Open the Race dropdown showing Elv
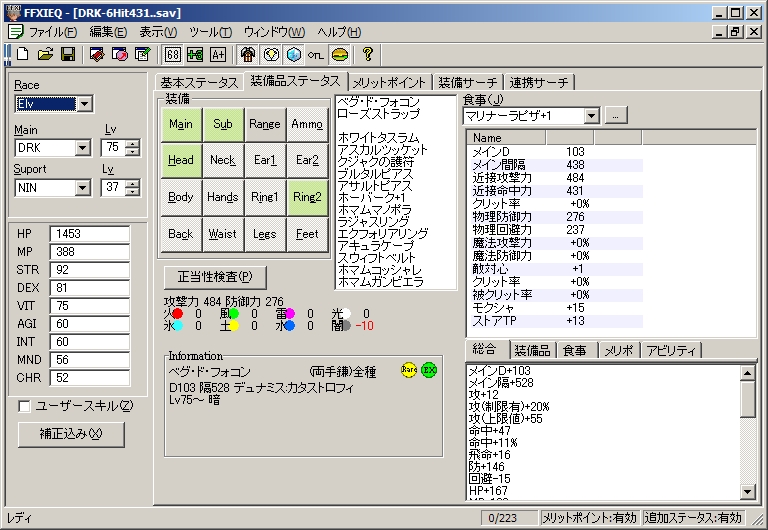The image size is (768, 530). coord(84,104)
